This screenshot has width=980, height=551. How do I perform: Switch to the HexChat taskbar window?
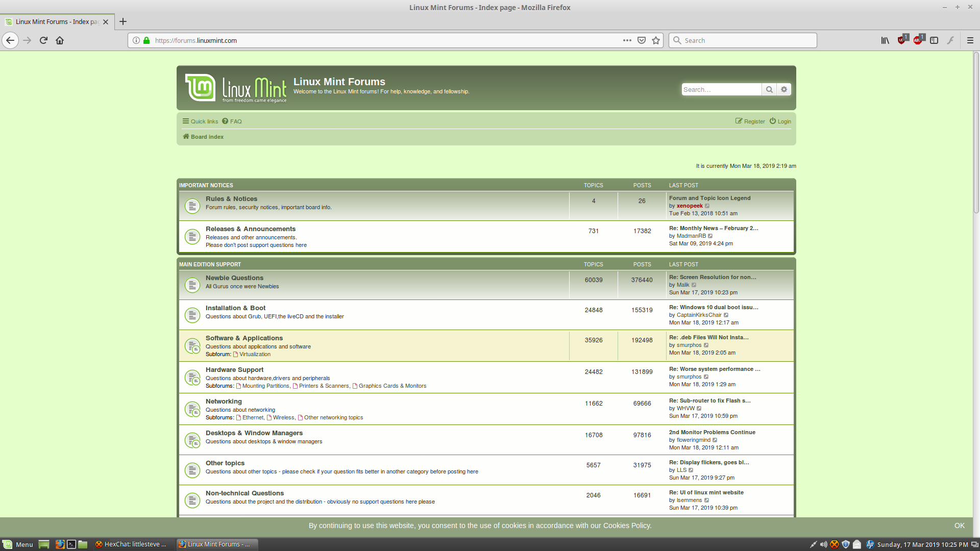pos(131,544)
